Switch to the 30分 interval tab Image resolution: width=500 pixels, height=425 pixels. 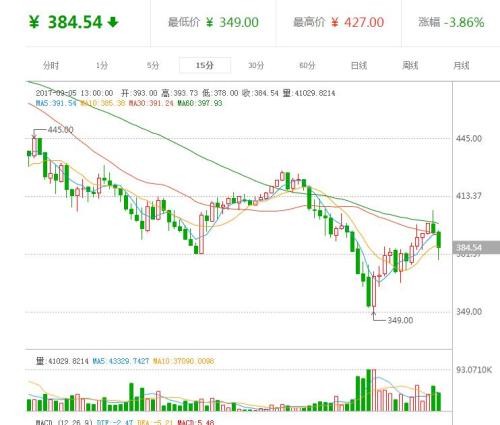(256, 65)
